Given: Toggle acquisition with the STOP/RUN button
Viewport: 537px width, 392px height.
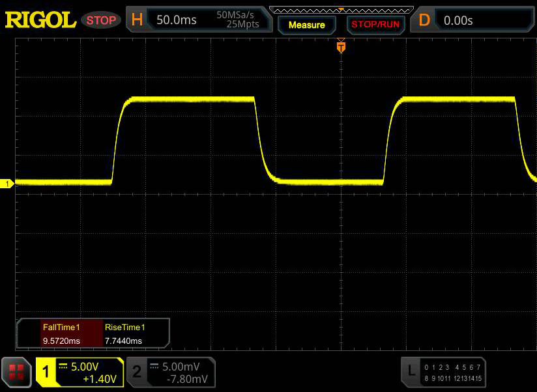Looking at the screenshot, I should pos(375,25).
